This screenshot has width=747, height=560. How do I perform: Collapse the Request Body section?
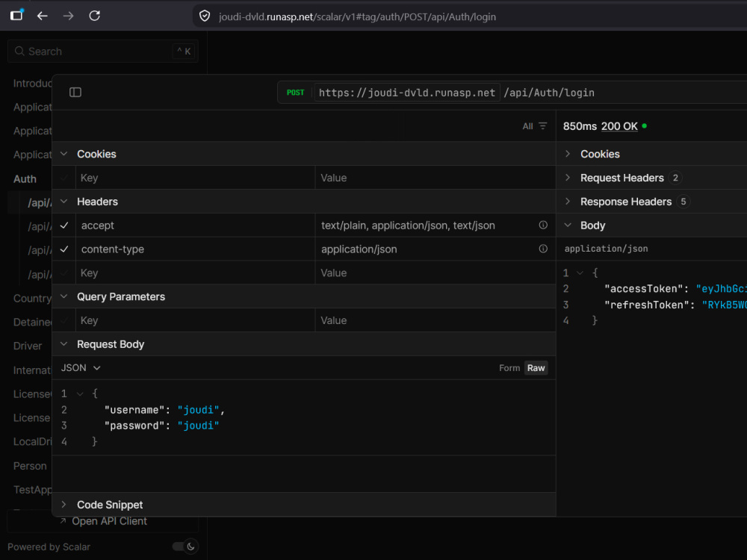(63, 343)
